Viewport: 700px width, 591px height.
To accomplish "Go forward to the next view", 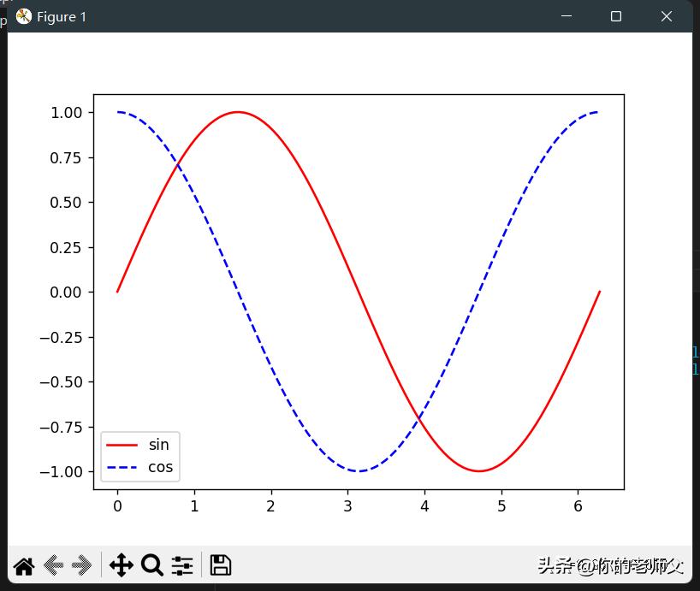I will pyautogui.click(x=83, y=565).
